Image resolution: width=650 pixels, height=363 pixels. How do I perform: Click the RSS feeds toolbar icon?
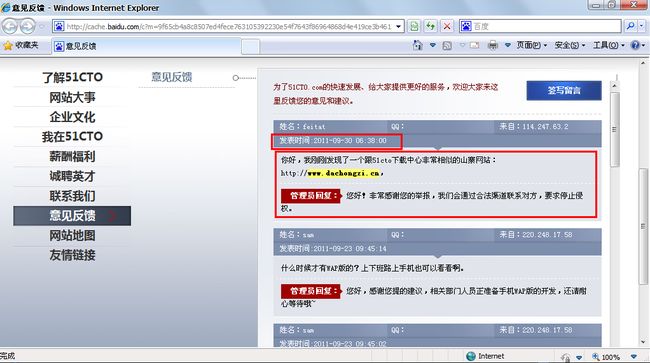coord(447,46)
